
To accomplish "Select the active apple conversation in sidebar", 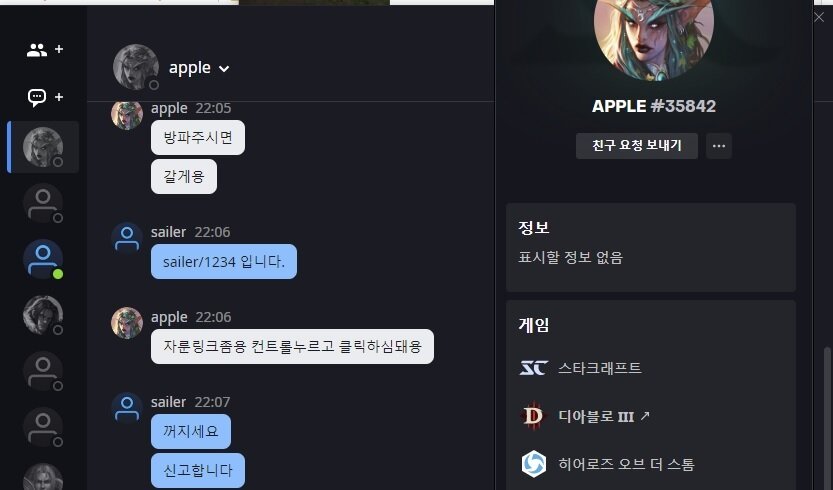I will [x=43, y=147].
